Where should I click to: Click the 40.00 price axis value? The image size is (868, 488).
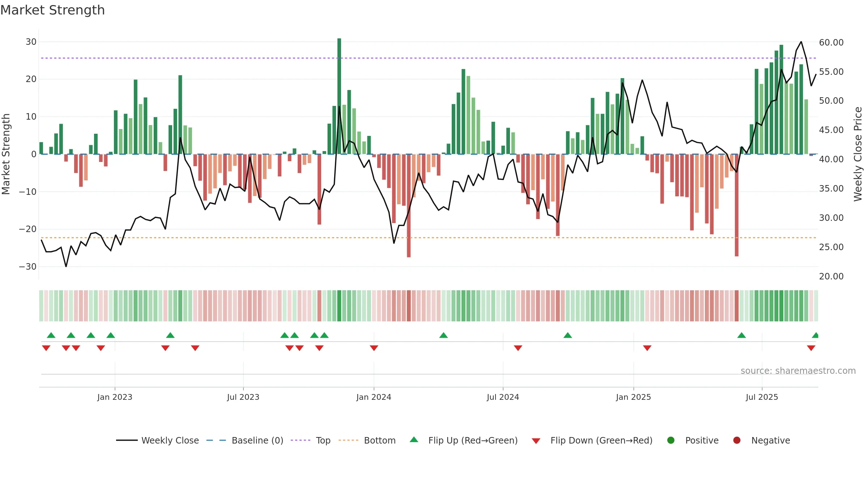click(x=831, y=159)
